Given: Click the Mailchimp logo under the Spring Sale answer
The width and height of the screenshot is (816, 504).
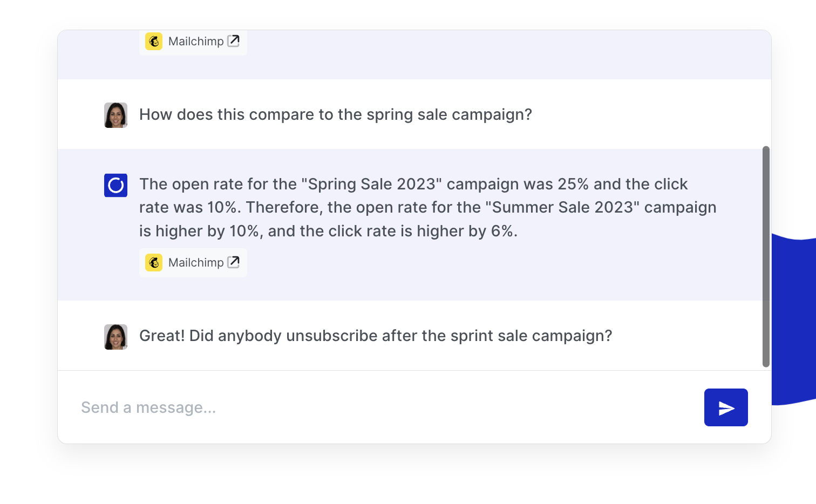Looking at the screenshot, I should [154, 263].
